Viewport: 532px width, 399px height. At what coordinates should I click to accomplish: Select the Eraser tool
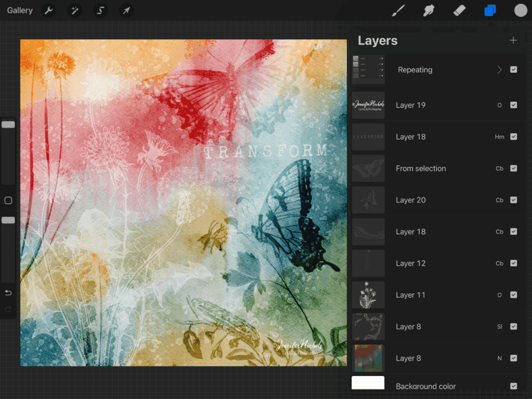pyautogui.click(x=459, y=10)
